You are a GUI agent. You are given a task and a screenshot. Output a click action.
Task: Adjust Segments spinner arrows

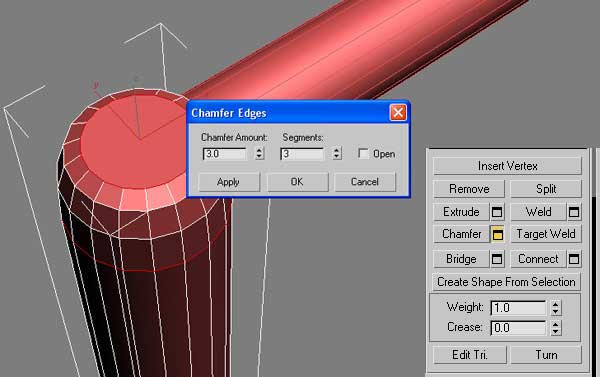point(337,153)
